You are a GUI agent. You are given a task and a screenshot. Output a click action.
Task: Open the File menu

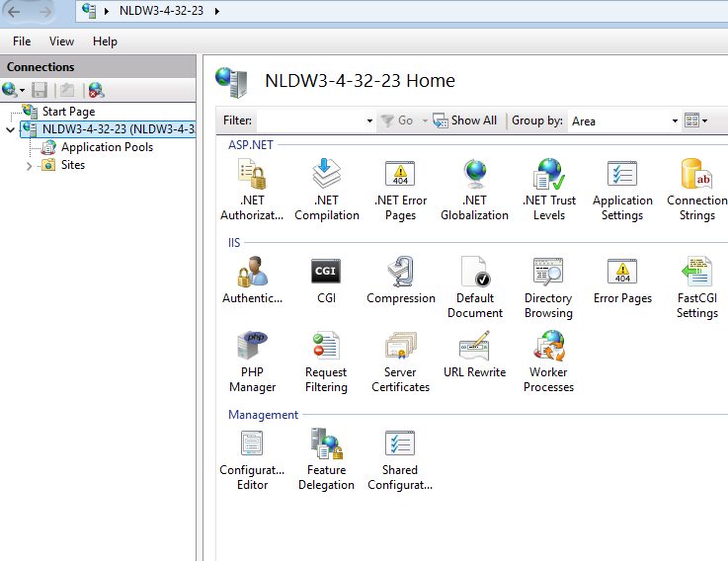tap(22, 41)
